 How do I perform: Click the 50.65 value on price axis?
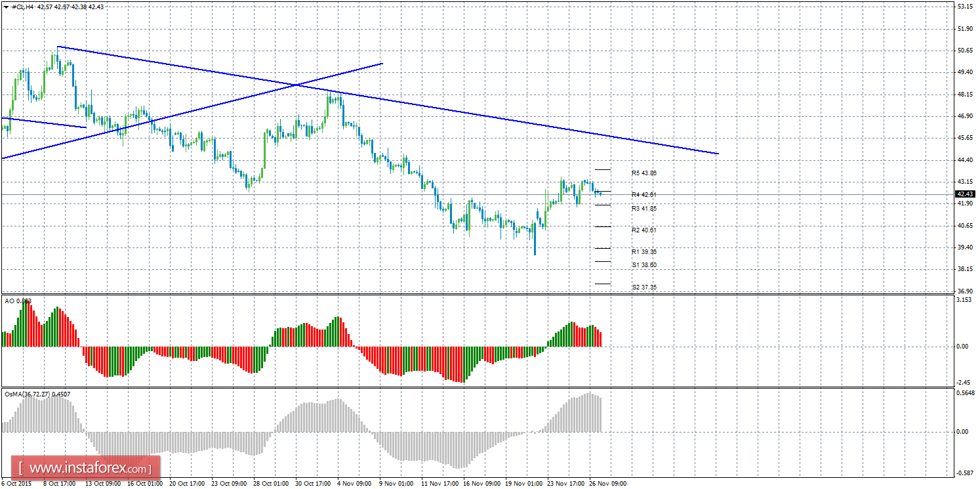(965, 51)
